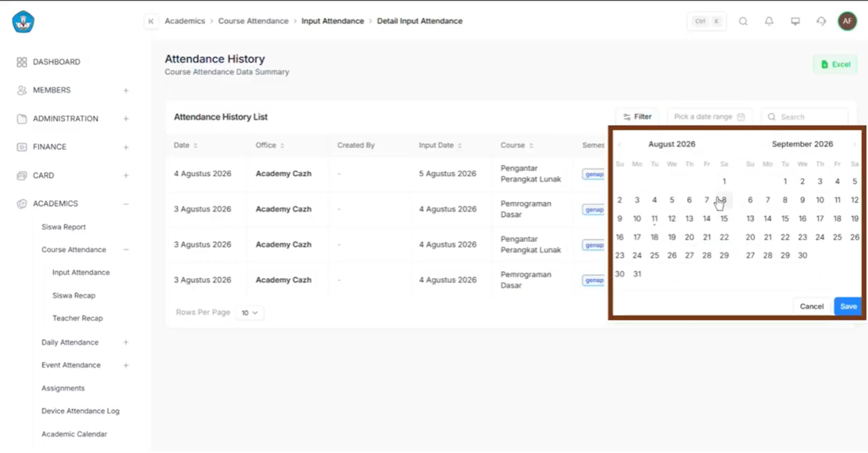Cancel the date range picker

tap(811, 306)
